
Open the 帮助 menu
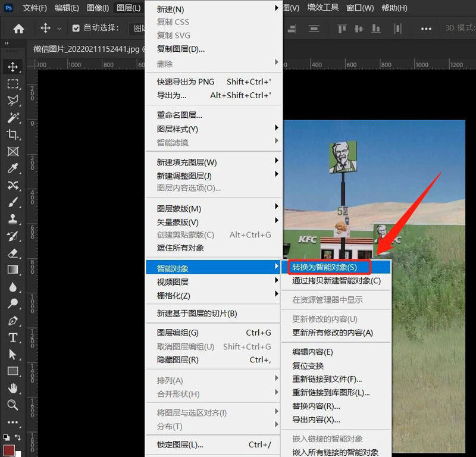393,8
